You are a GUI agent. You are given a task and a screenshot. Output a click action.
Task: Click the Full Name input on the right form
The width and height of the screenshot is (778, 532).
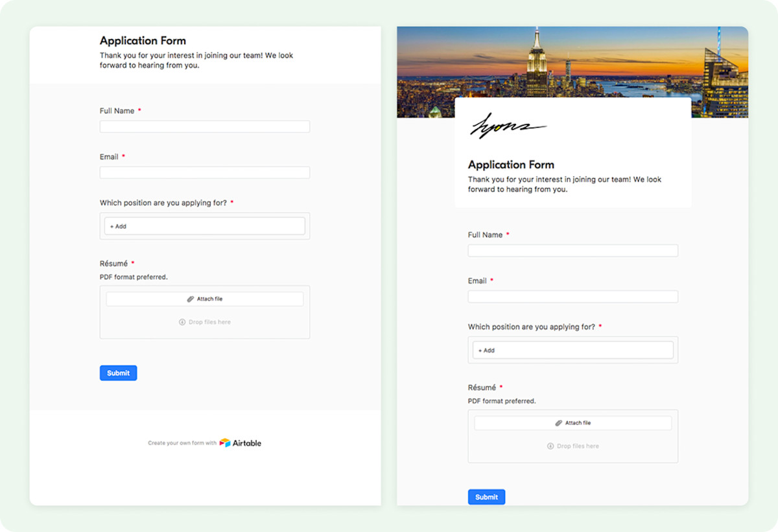[572, 250]
